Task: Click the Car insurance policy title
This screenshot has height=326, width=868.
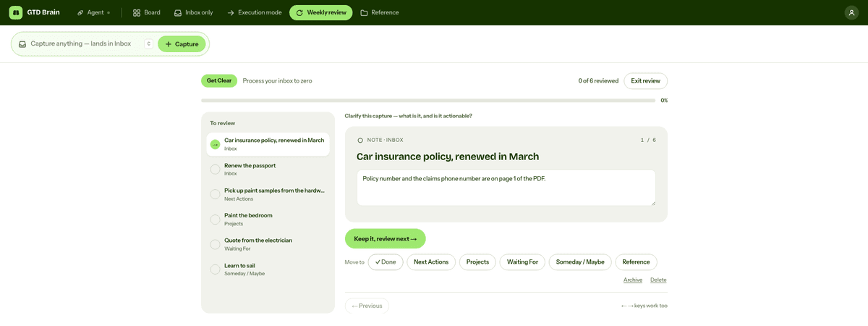Action: (x=448, y=156)
